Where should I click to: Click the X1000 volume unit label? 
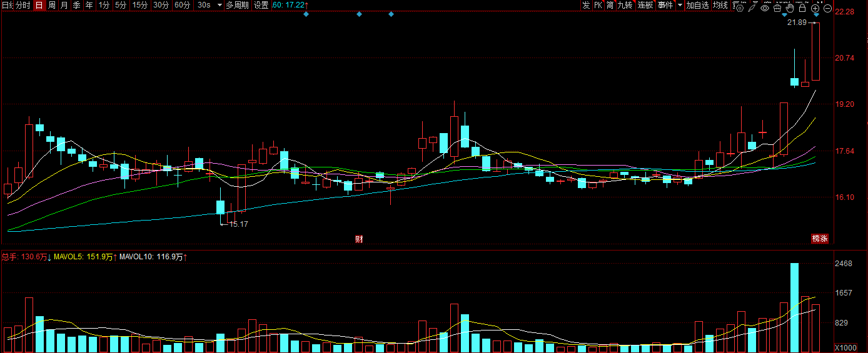(x=846, y=348)
